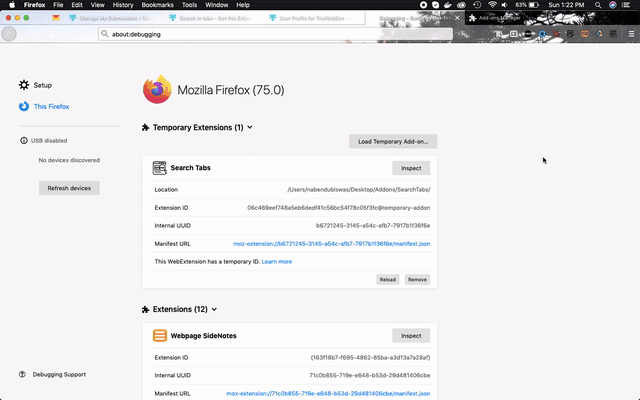Click the clock showing Sun 1:22 PM
Viewport: 640px width, 400px height.
566,5
